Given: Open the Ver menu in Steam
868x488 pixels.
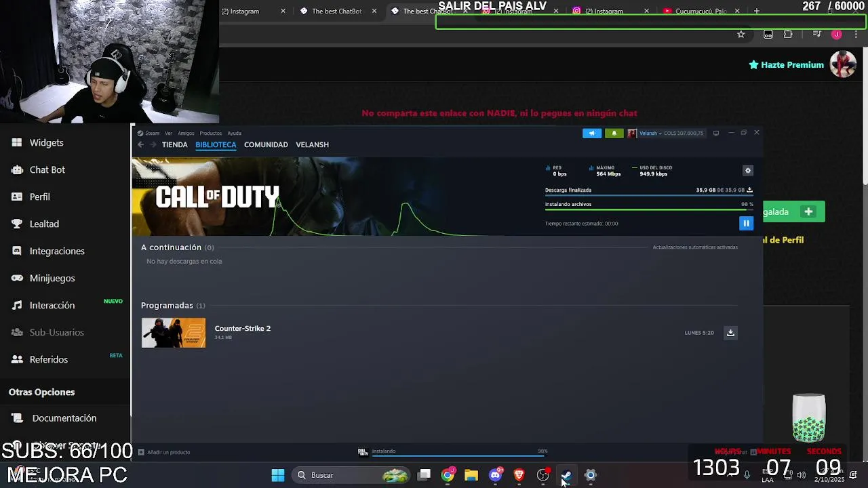Looking at the screenshot, I should 168,133.
